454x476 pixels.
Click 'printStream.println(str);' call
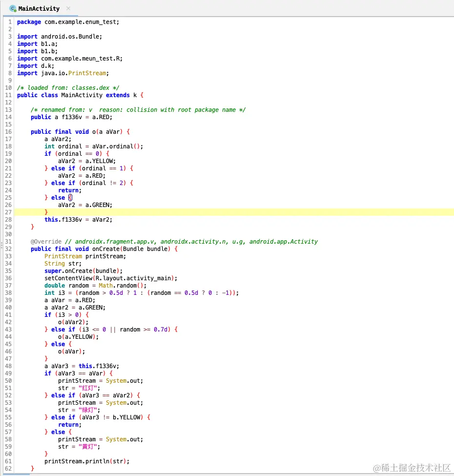[87, 461]
